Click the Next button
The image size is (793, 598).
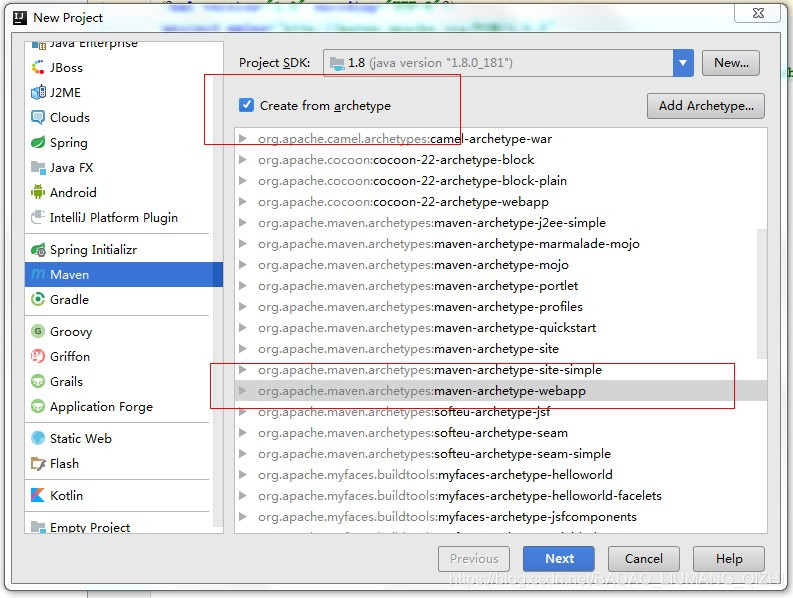tap(559, 559)
